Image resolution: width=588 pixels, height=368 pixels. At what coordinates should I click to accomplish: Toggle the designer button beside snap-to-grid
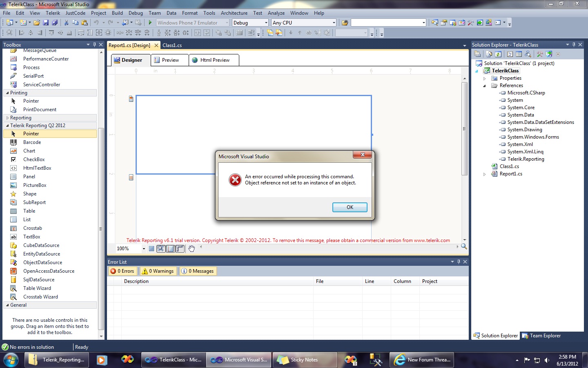171,249
